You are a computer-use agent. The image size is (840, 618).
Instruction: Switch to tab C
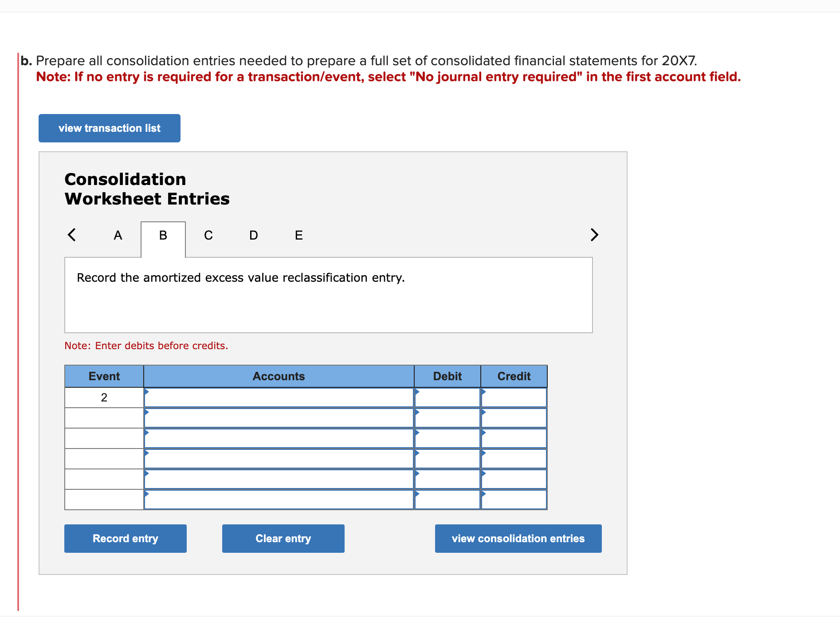click(x=208, y=235)
